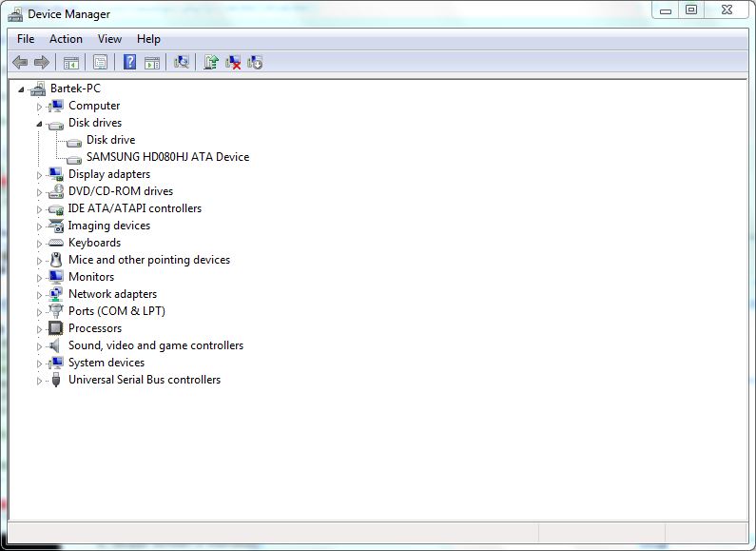The image size is (756, 551).
Task: Click Update Driver Software toolbar icon
Action: pos(211,62)
